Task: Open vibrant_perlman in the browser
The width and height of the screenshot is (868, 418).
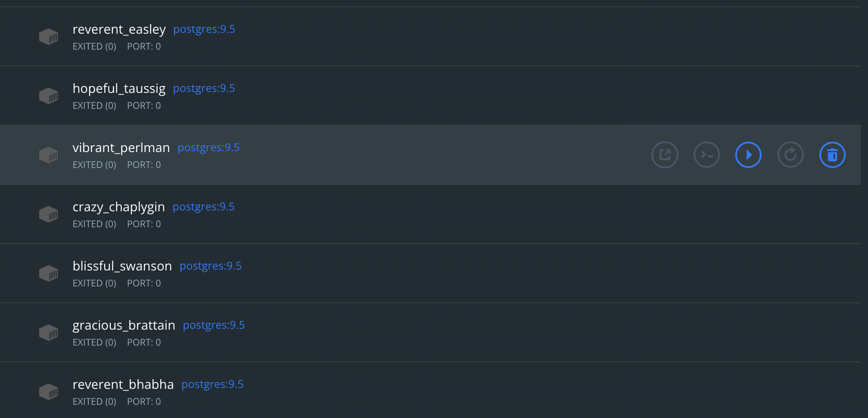Action: click(664, 154)
